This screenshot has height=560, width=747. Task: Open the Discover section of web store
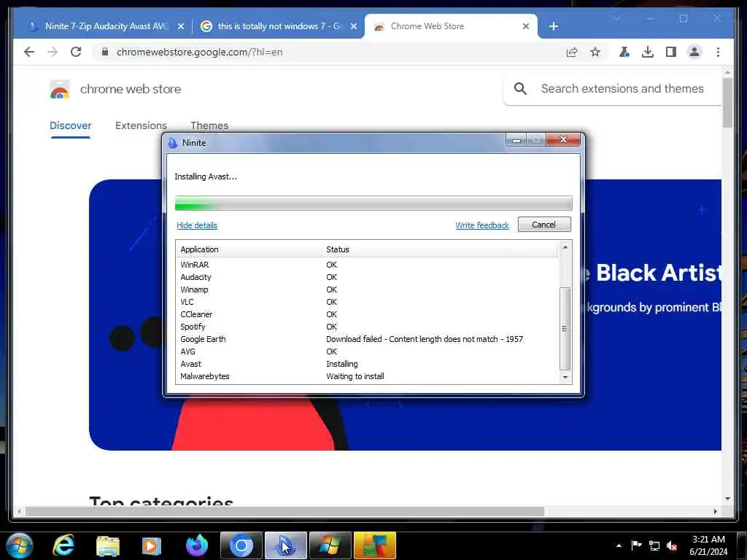[71, 125]
